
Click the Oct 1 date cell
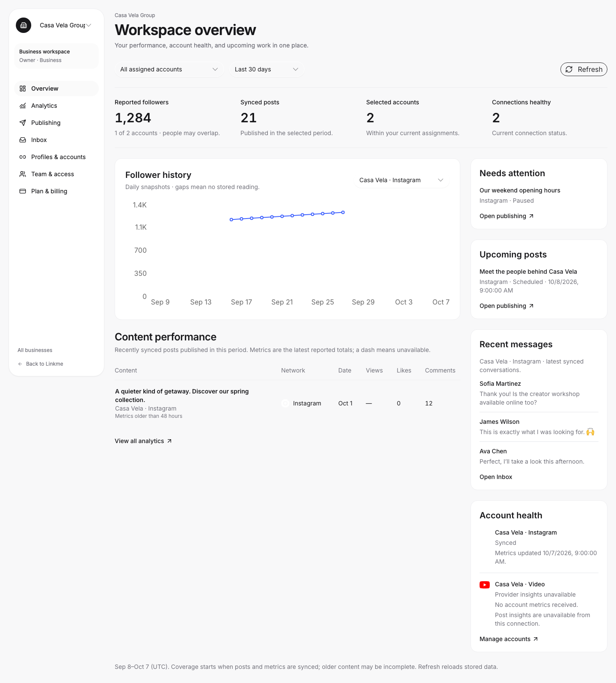[346, 403]
